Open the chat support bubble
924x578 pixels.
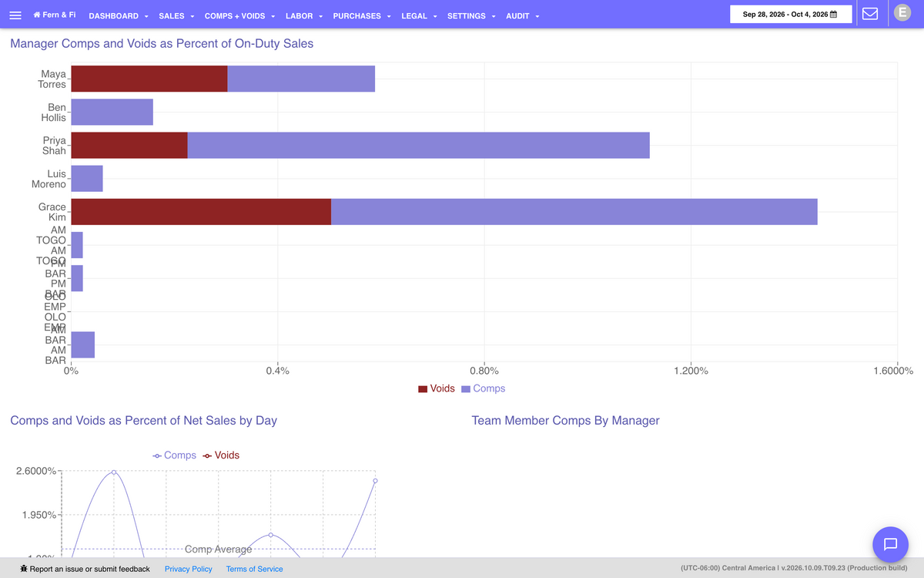click(x=890, y=544)
